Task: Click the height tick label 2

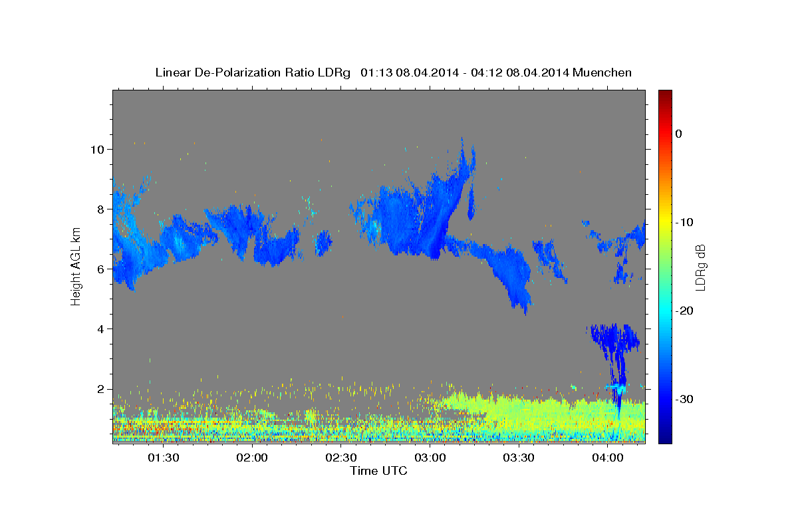Action: [101, 389]
